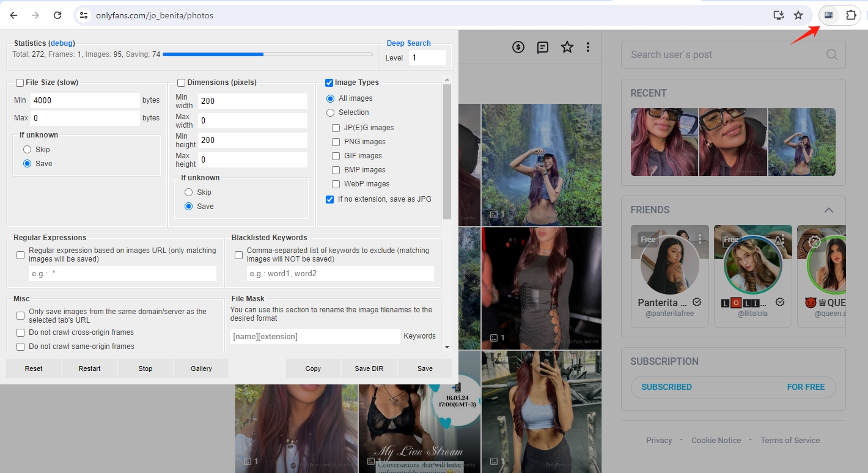The height and width of the screenshot is (473, 868).
Task: Click the Gallery button
Action: 201,369
